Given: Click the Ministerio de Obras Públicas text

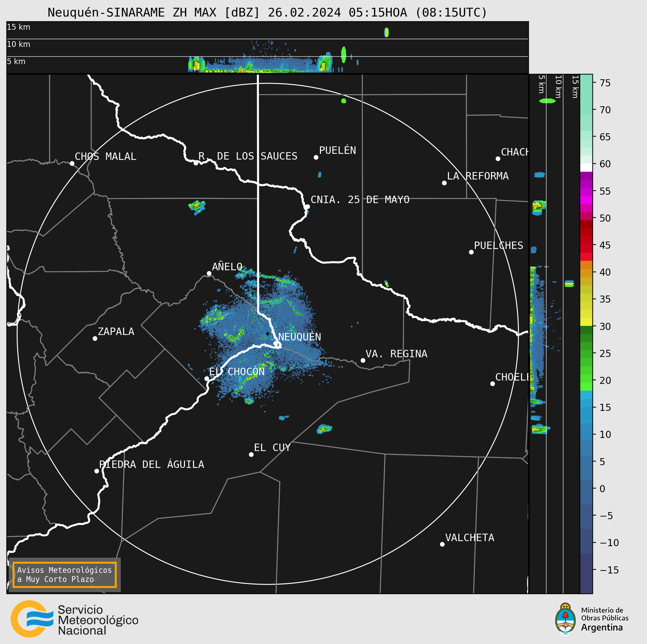Looking at the screenshot, I should (604, 614).
